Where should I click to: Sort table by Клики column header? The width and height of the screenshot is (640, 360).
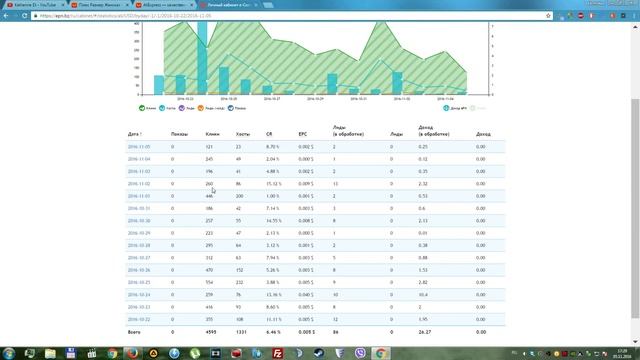[213, 134]
